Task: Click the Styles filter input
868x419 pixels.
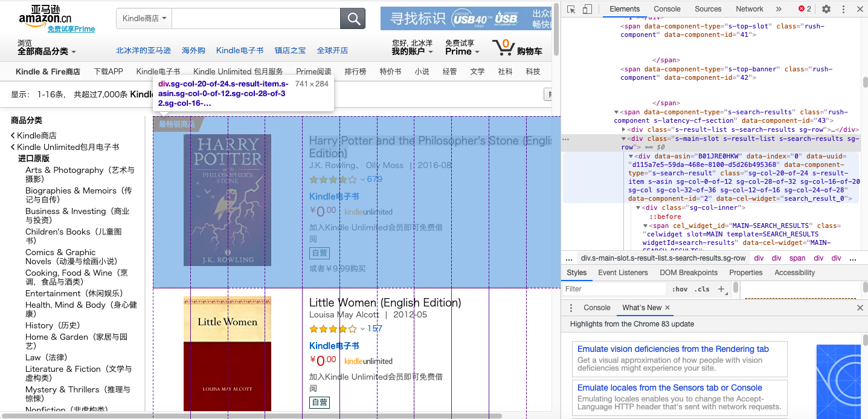Action: (x=614, y=289)
